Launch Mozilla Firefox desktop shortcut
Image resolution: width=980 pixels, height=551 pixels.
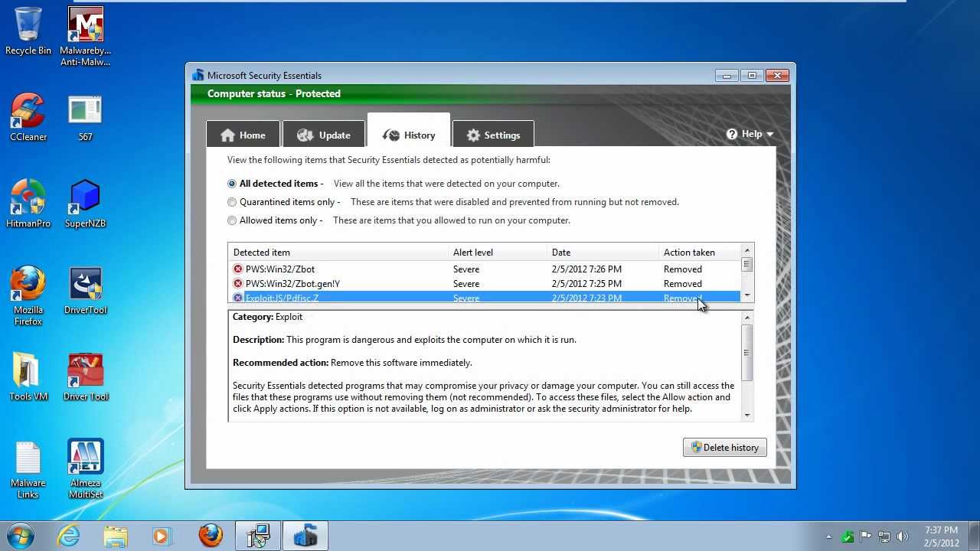click(x=28, y=296)
